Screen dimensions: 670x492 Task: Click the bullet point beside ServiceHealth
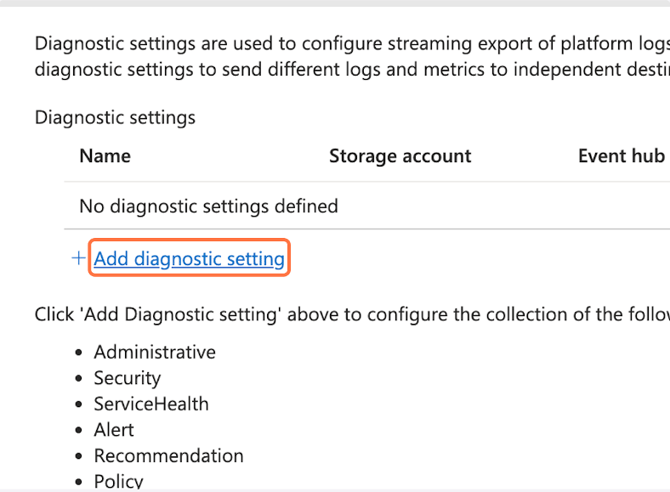click(x=80, y=405)
